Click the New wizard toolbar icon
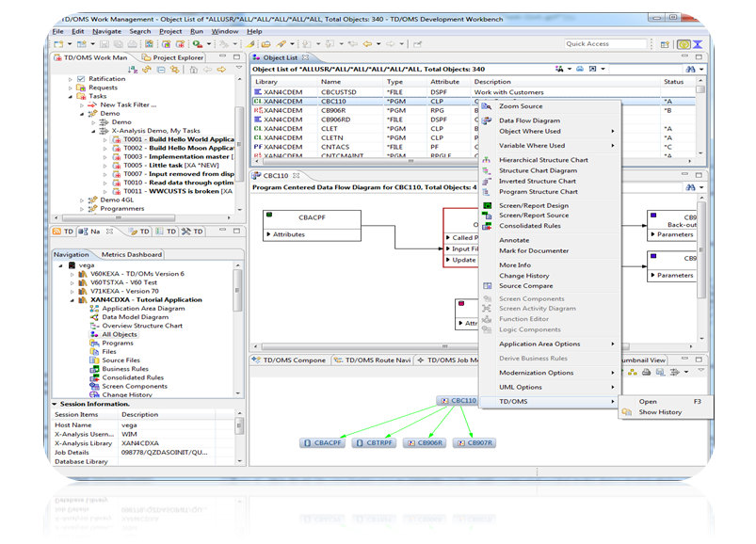Viewport: 756px width, 544px height. [x=58, y=44]
